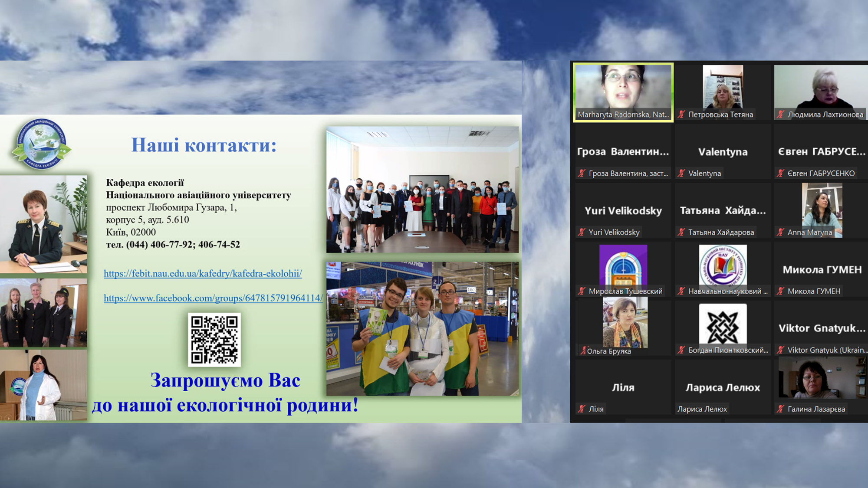This screenshot has width=868, height=488.
Task: Select Петровська Тетяна's video thumbnail
Action: (x=723, y=87)
